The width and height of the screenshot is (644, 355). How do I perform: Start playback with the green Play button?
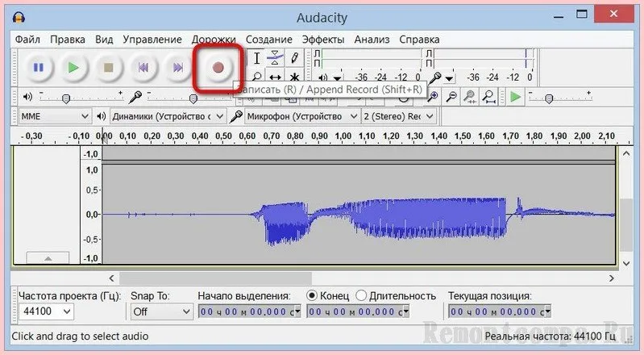pyautogui.click(x=73, y=68)
